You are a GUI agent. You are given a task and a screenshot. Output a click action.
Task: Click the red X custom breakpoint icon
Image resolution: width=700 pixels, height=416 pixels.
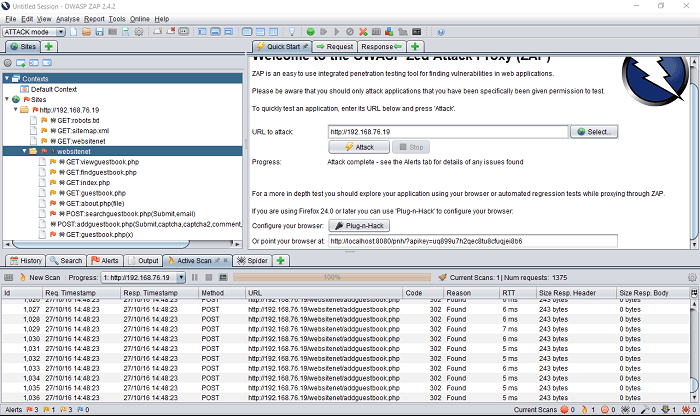tap(363, 32)
